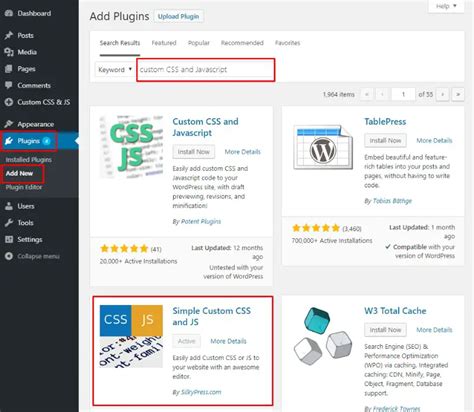This screenshot has width=474, height=412.
Task: Open More Details for TablePress
Action: coord(434,141)
